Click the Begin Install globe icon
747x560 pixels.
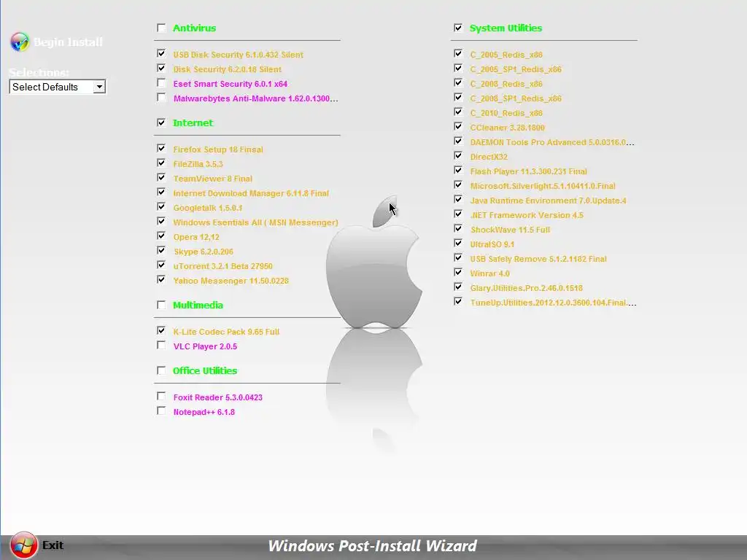20,42
